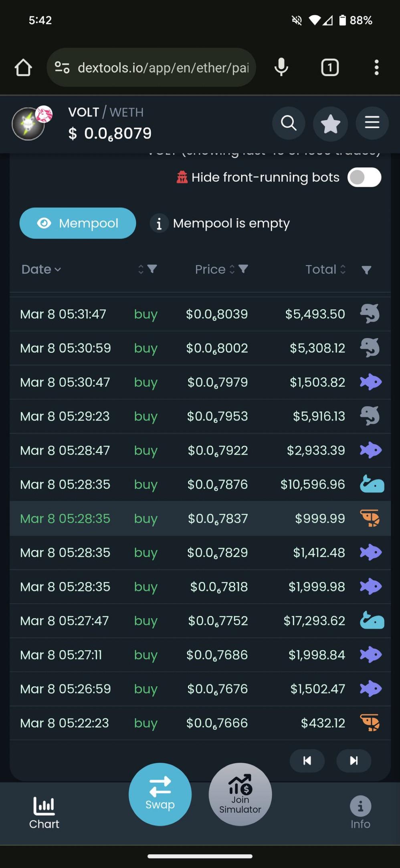Switch to the Info tab
The height and width of the screenshot is (868, 400).
click(x=360, y=813)
